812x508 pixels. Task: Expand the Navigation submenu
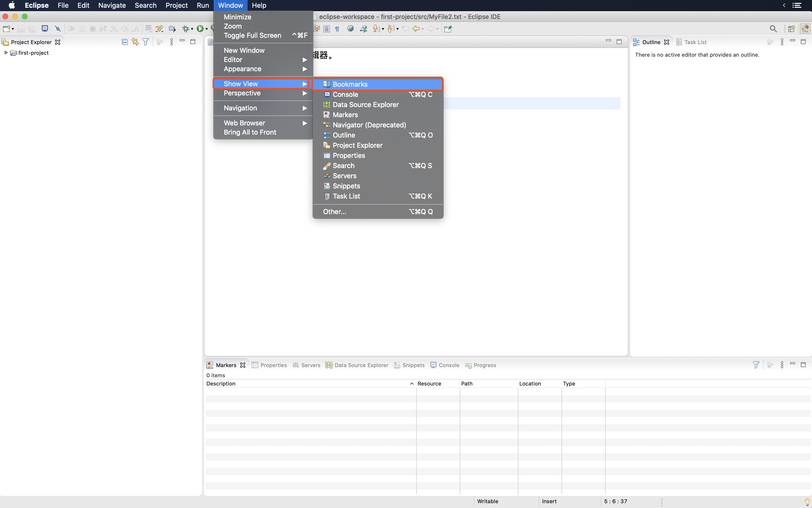click(263, 108)
